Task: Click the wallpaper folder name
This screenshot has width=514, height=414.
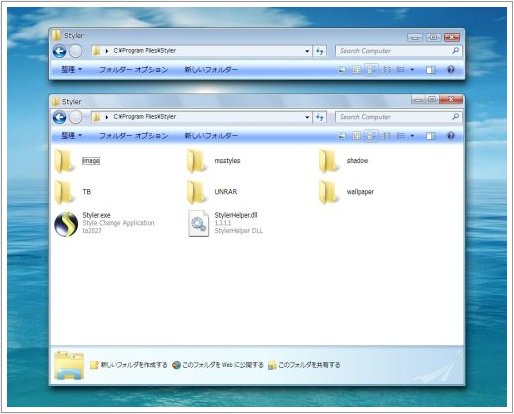Action: pos(360,192)
